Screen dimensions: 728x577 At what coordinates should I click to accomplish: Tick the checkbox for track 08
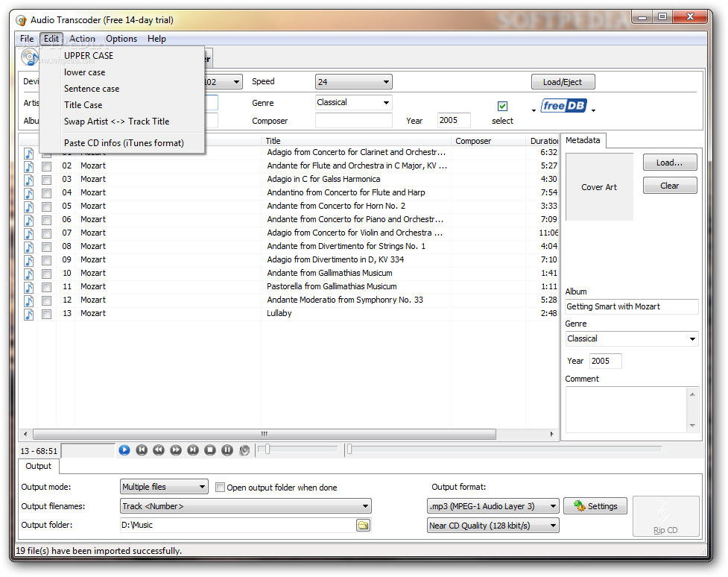46,247
